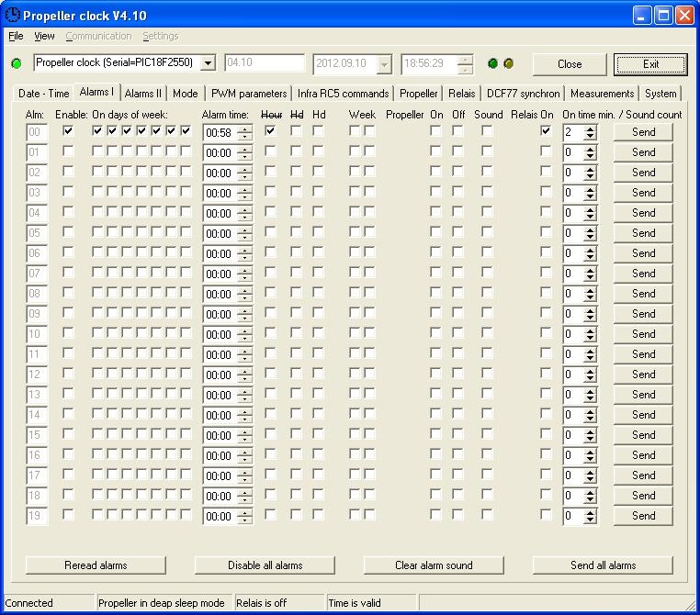The image size is (700, 615).
Task: Open the File menu
Action: tap(16, 36)
